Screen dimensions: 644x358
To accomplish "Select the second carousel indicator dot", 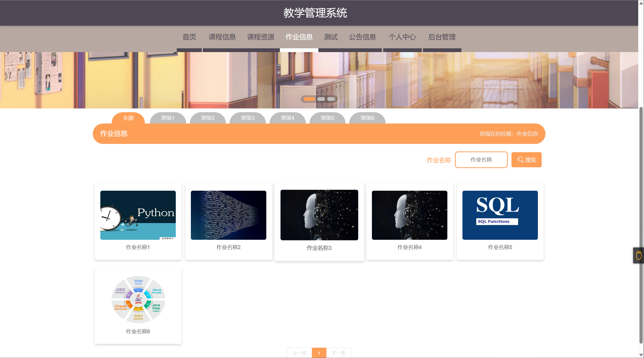I will [x=321, y=99].
